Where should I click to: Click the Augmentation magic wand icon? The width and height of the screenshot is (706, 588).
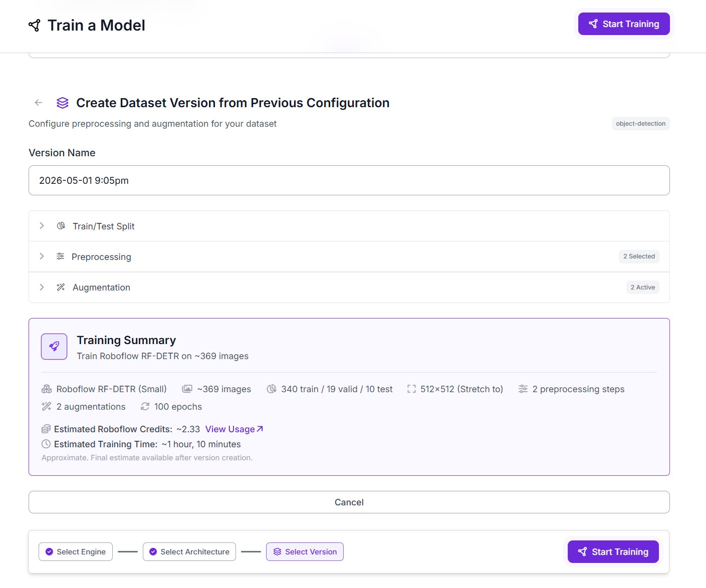point(61,287)
